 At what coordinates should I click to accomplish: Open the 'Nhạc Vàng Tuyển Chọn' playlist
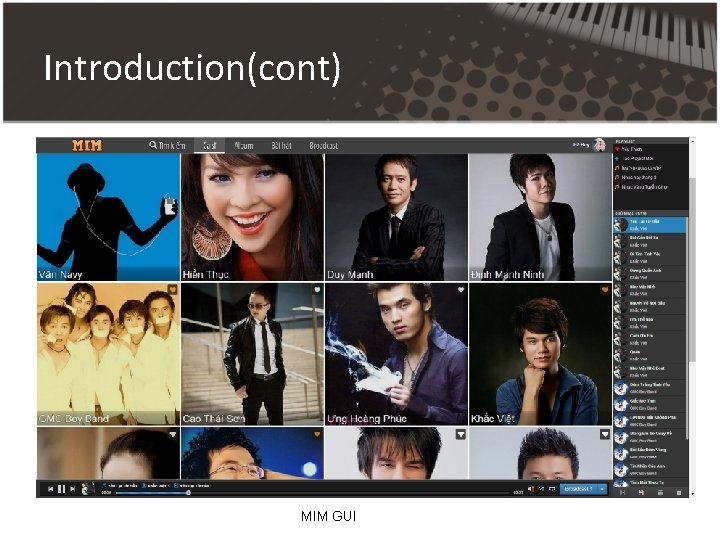645,187
